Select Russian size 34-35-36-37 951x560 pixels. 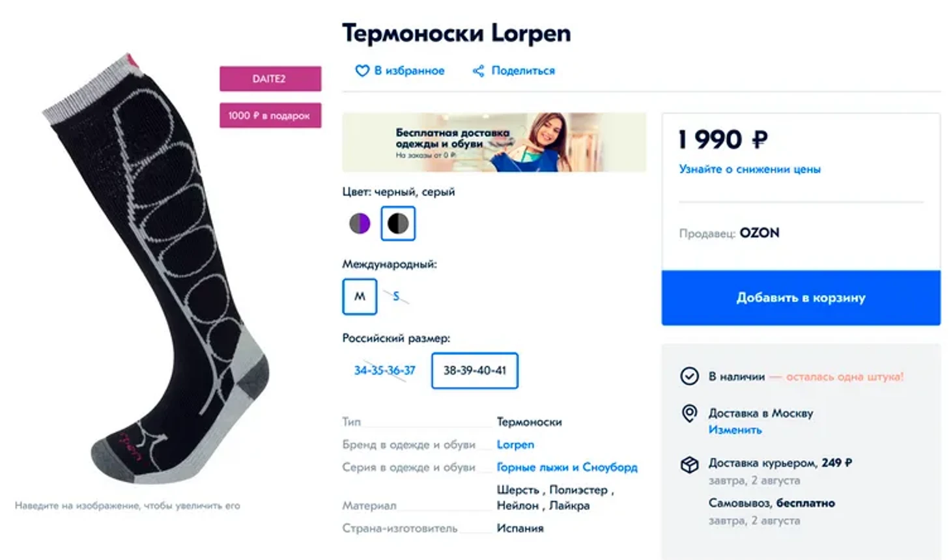tap(384, 371)
